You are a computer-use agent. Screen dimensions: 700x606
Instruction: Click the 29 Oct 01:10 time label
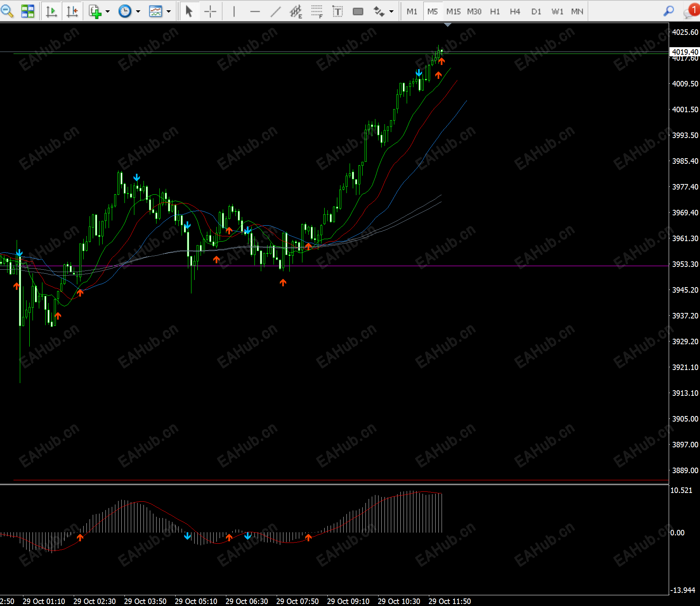coord(44,601)
